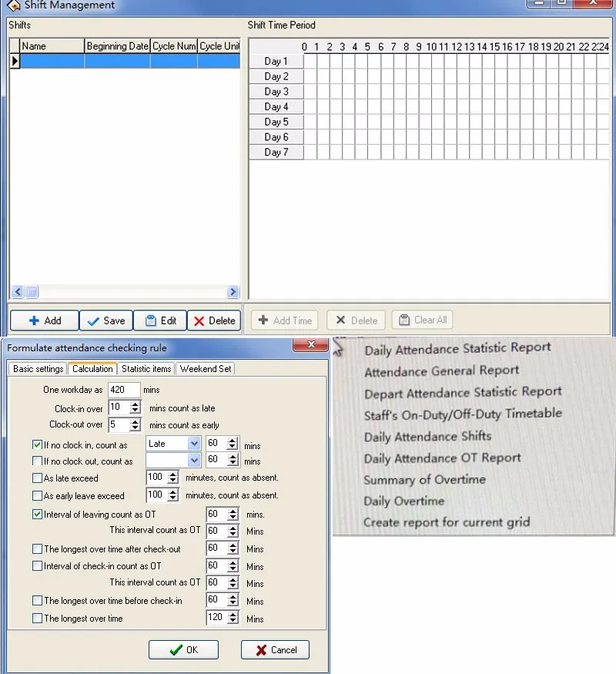Adjust the no clock out 60 mins stepper
The width and height of the screenshot is (616, 674).
click(x=233, y=460)
